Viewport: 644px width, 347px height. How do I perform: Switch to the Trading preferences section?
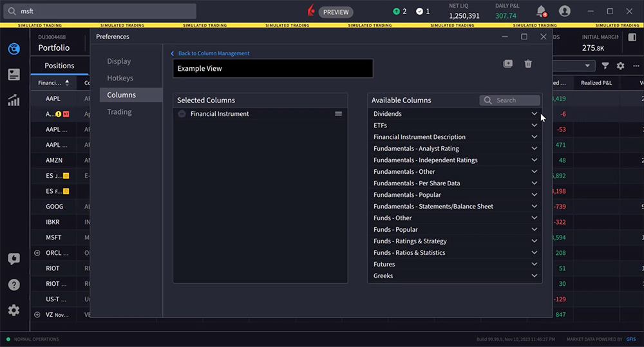click(119, 112)
